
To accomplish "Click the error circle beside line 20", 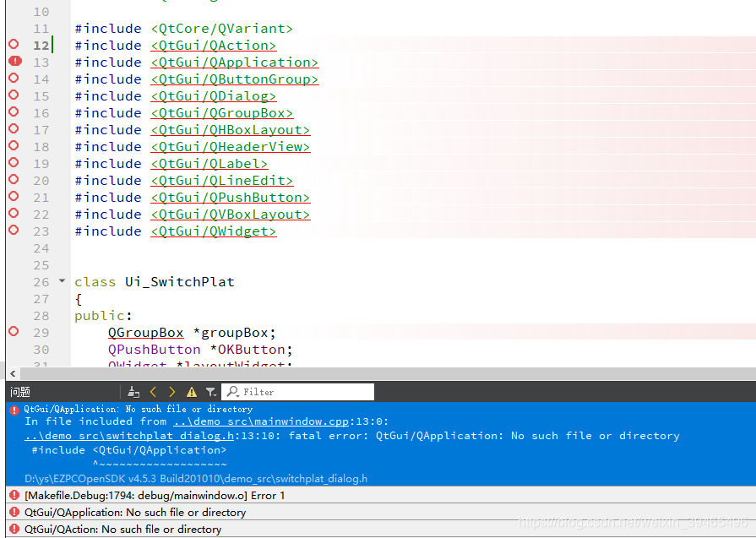I will tap(14, 179).
